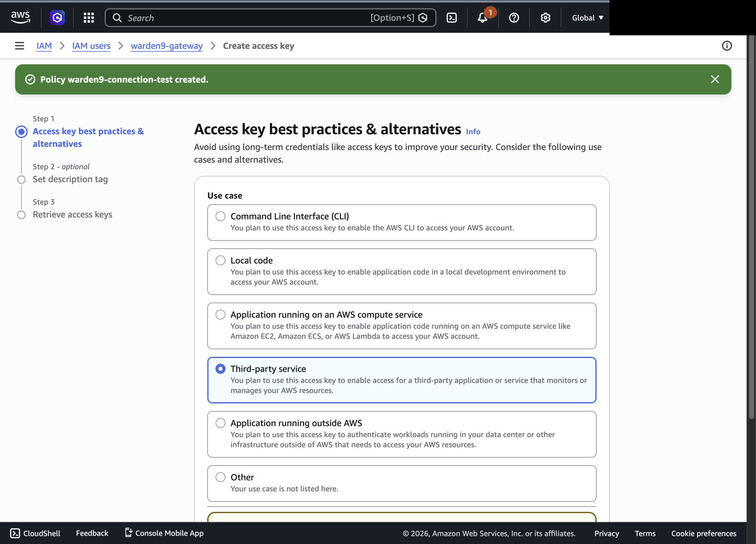The height and width of the screenshot is (544, 756).
Task: Open Privacy footer link
Action: pyautogui.click(x=607, y=534)
